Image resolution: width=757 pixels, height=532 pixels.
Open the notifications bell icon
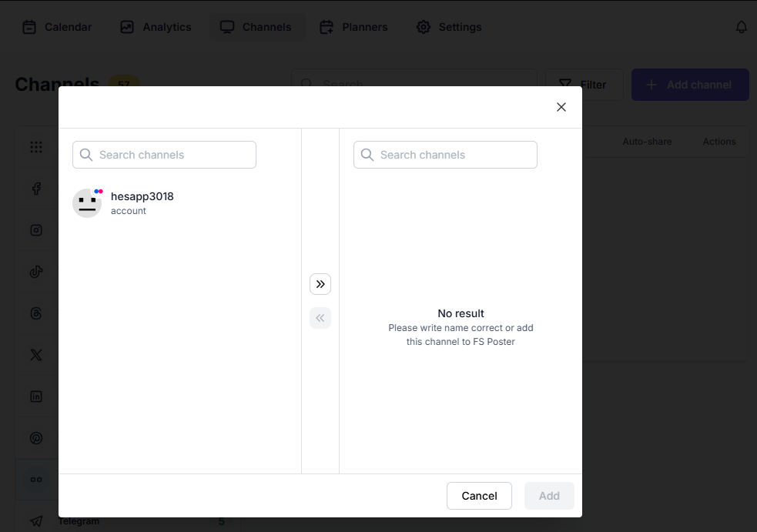coord(742,28)
